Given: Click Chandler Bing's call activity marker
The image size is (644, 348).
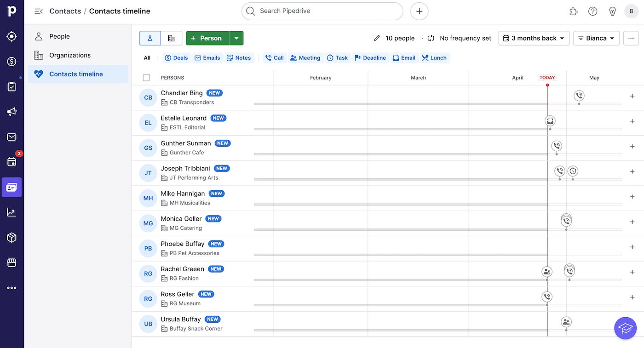Looking at the screenshot, I should [x=579, y=96].
